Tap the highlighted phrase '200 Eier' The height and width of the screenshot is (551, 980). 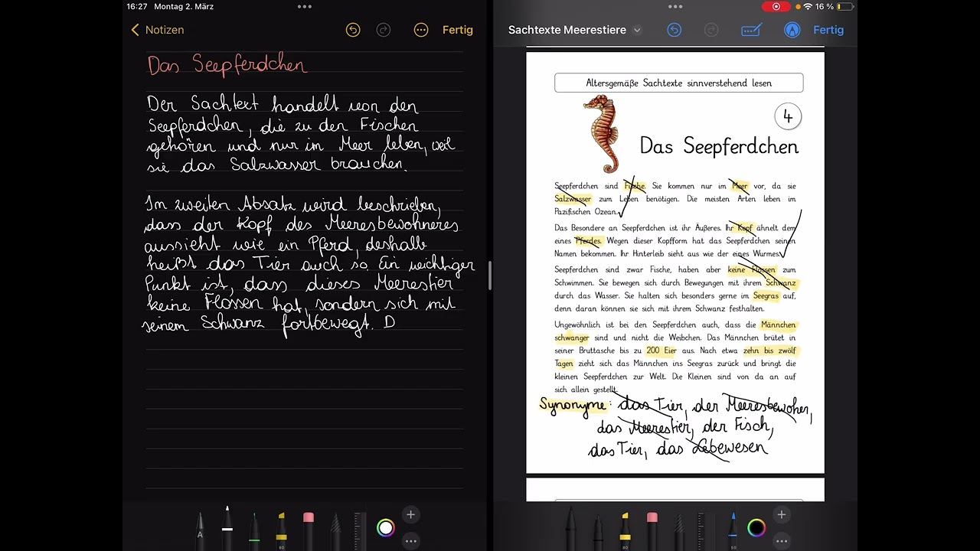click(x=661, y=350)
